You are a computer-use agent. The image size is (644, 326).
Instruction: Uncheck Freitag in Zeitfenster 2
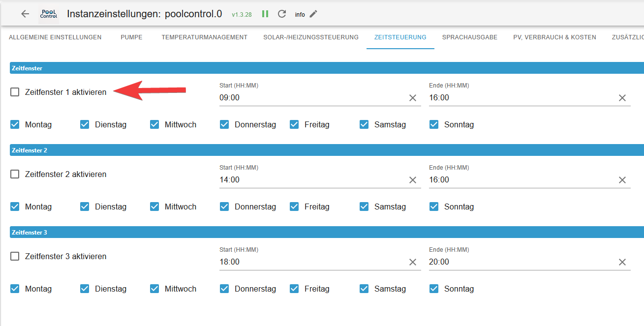(294, 207)
